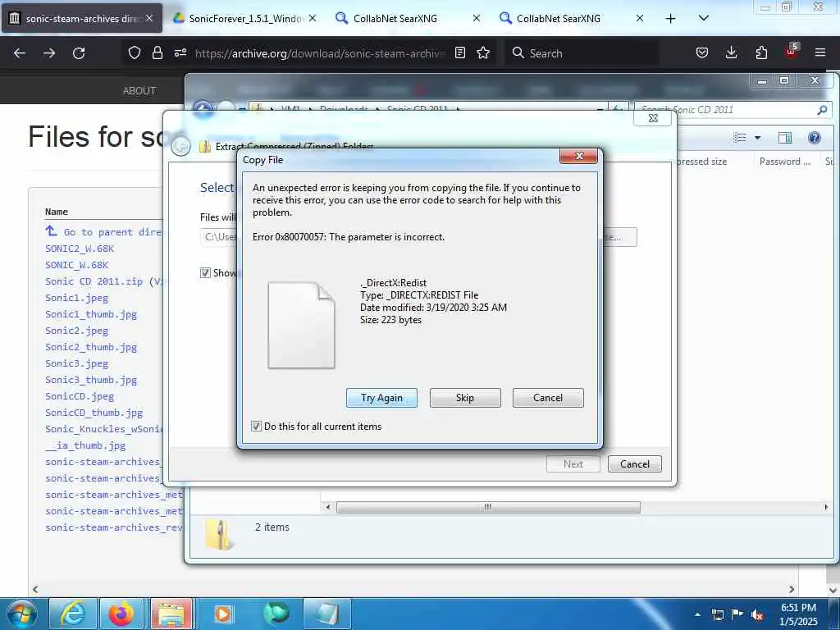Go forward in Firefox navigation
Screen dimensions: 840x630
(49, 53)
